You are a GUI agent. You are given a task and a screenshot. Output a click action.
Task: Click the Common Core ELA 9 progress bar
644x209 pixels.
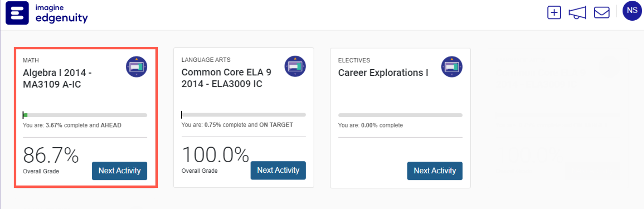(x=243, y=115)
